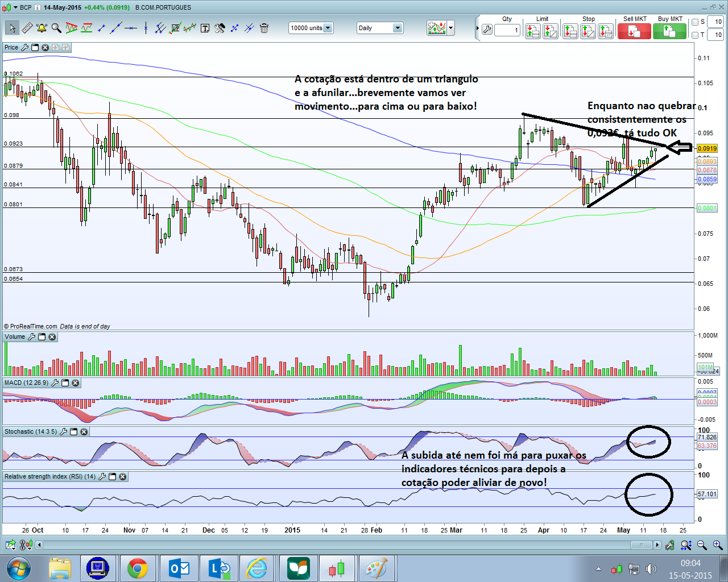
Task: Activate the magnifying glass zoom tool
Action: 56,28
